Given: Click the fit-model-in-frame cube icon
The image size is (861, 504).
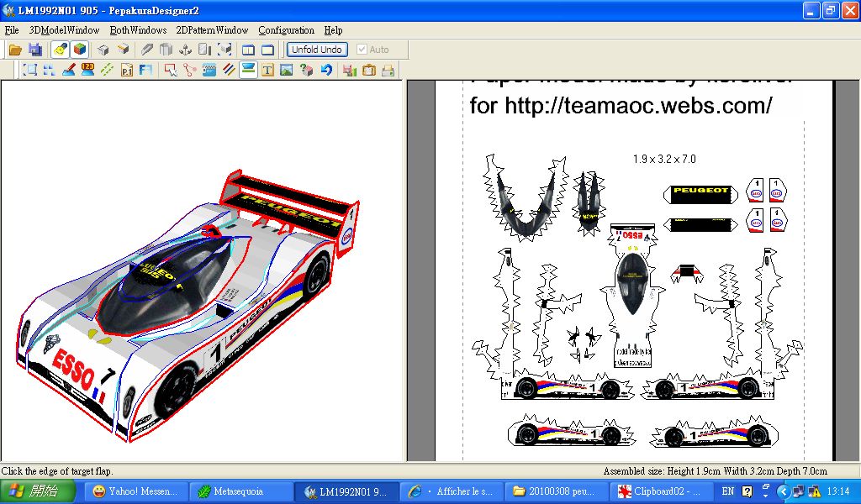Looking at the screenshot, I should (x=224, y=50).
